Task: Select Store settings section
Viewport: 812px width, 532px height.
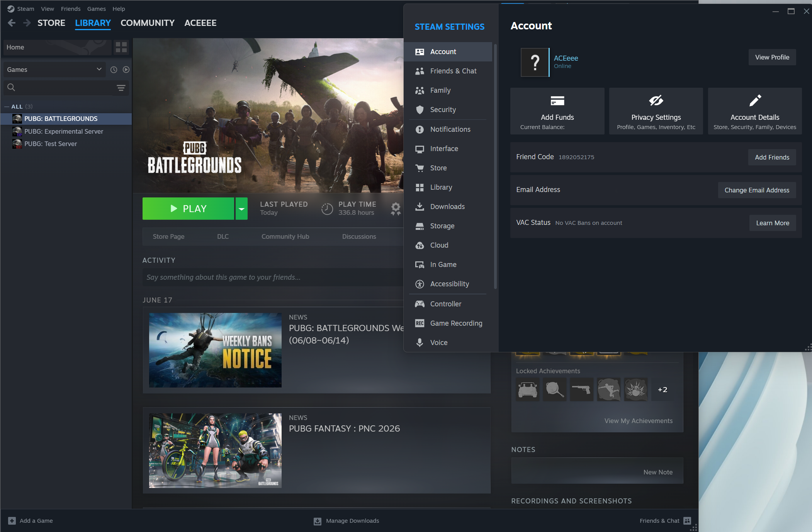Action: [x=448, y=168]
